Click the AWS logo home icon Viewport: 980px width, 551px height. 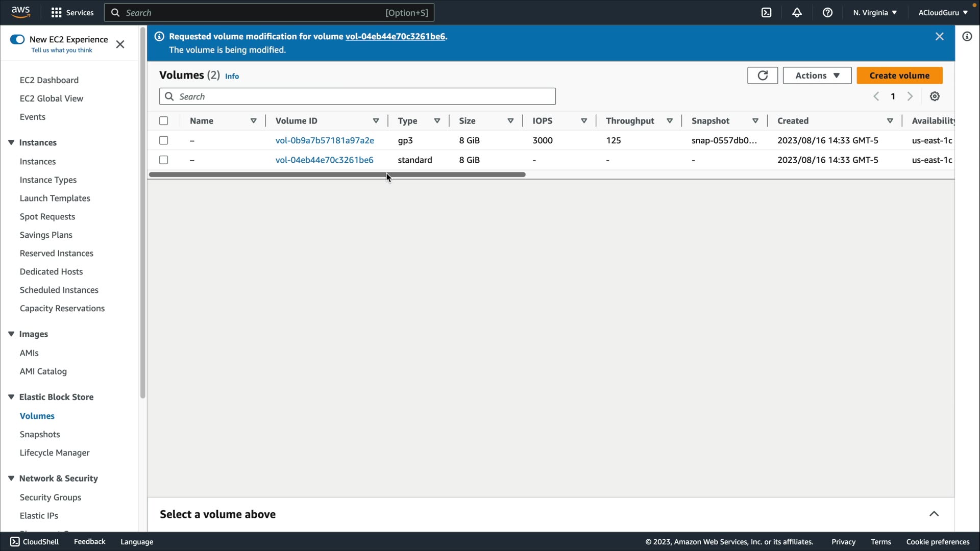20,12
